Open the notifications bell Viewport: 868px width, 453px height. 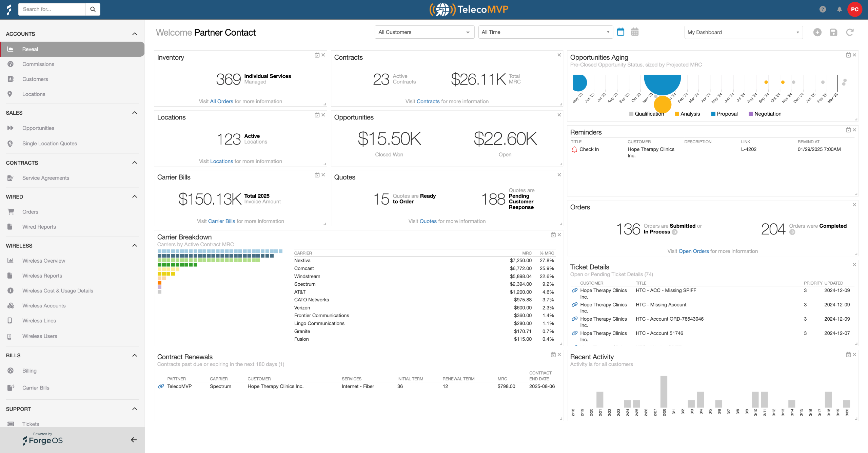pyautogui.click(x=840, y=10)
